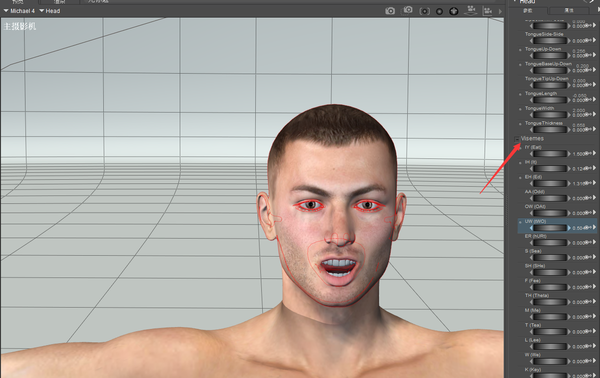Select the TH (Theta) parameter label
The height and width of the screenshot is (378, 600).
[536, 295]
